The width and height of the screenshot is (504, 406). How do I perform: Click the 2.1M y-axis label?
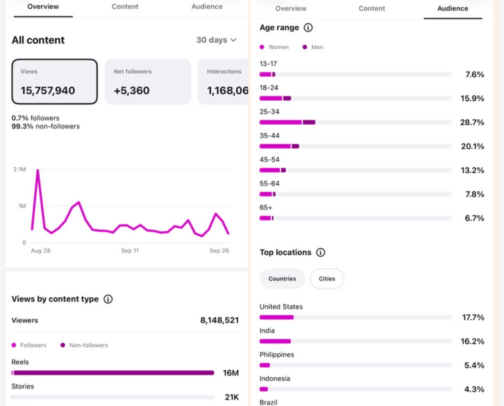tap(20, 169)
